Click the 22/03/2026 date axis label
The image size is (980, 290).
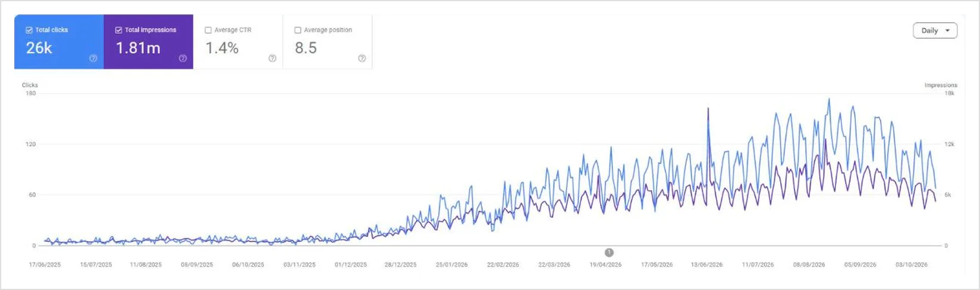click(x=554, y=265)
